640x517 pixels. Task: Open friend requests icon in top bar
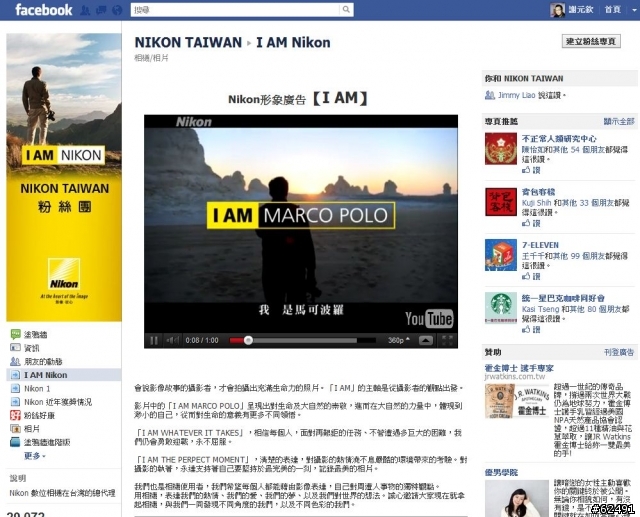(85, 10)
